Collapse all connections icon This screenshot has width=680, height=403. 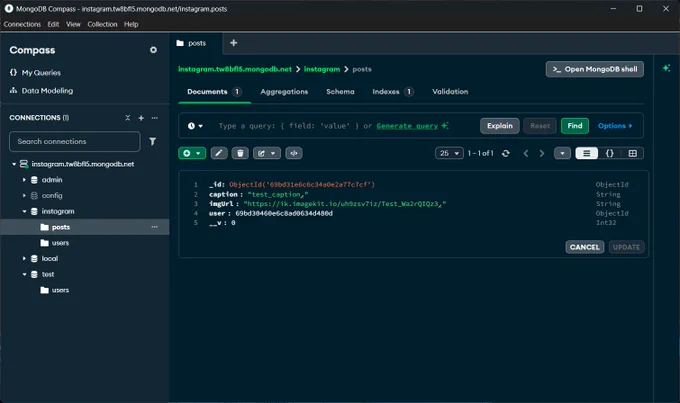click(x=128, y=118)
